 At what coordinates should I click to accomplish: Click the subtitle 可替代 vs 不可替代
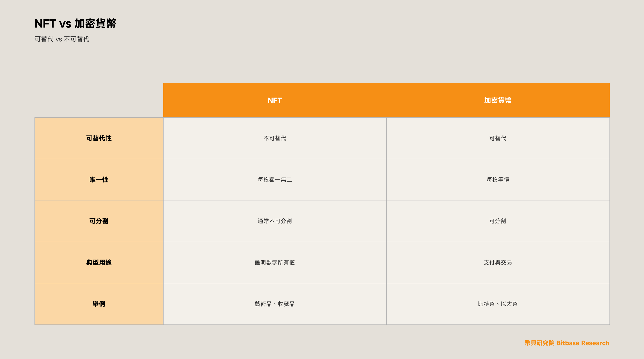point(62,39)
